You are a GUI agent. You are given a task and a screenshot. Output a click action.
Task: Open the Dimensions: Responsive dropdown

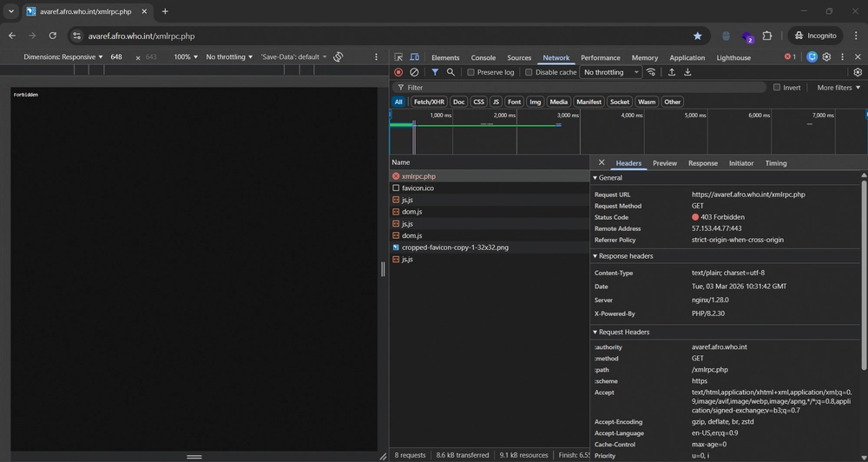63,56
